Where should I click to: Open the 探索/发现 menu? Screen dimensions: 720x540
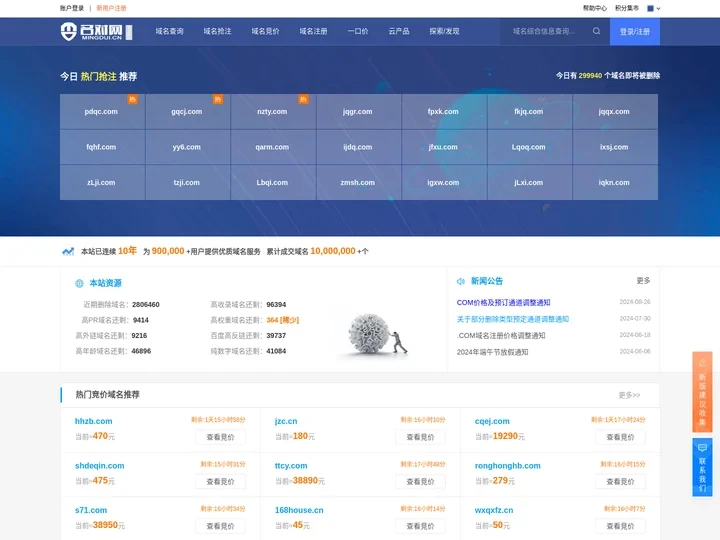tap(444, 31)
